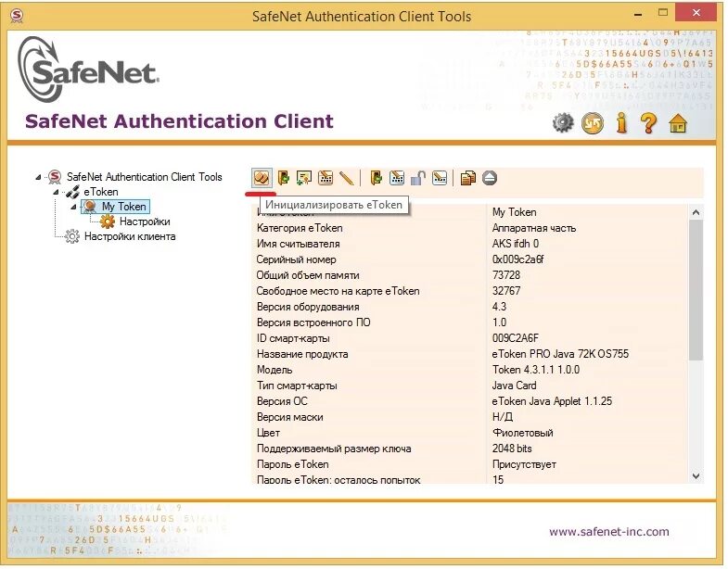728x569 pixels.
Task: Click the key size value '2048 bits'
Action: 512,449
